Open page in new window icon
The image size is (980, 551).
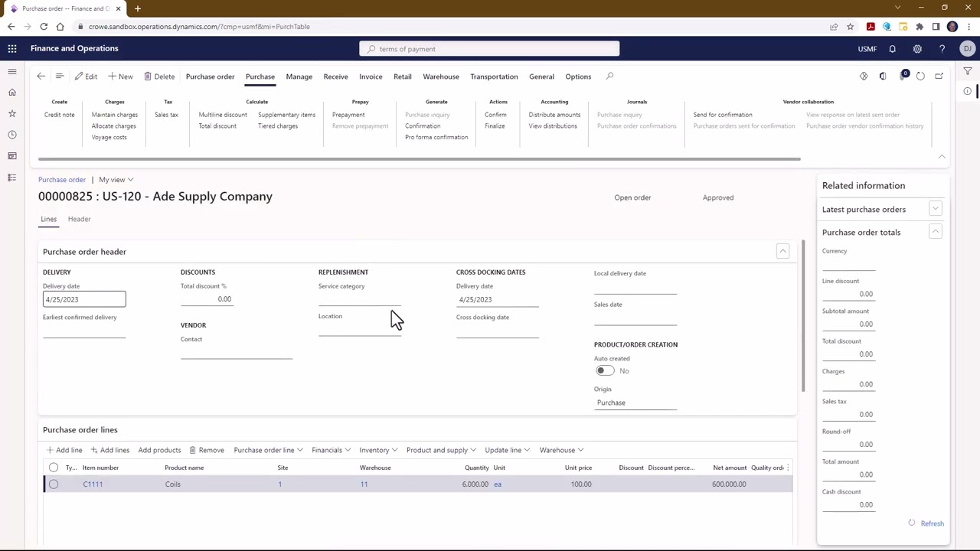pyautogui.click(x=939, y=77)
